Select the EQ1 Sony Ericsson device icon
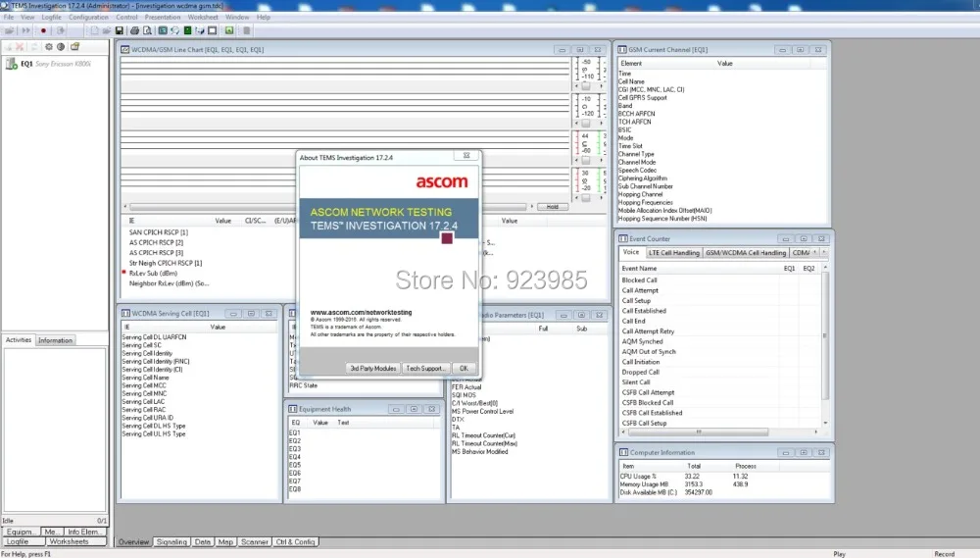Viewport: 980px width, 558px height. click(x=11, y=64)
